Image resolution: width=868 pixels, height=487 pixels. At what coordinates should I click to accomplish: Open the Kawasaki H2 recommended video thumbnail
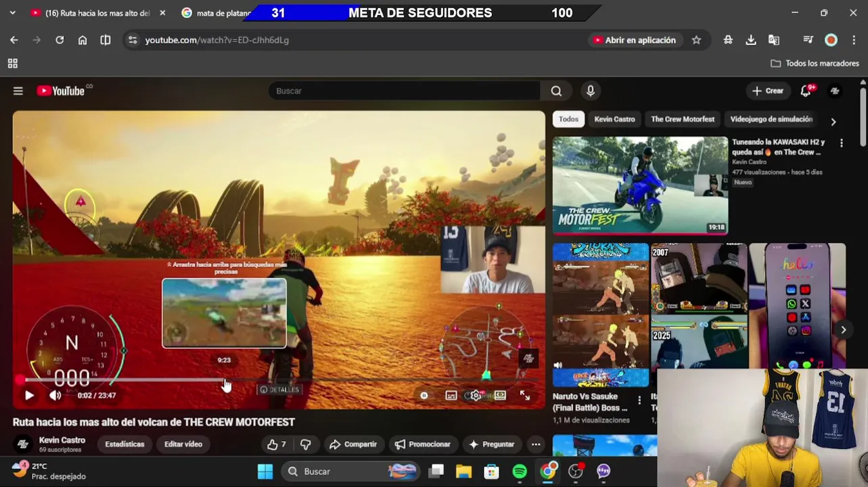tap(640, 185)
